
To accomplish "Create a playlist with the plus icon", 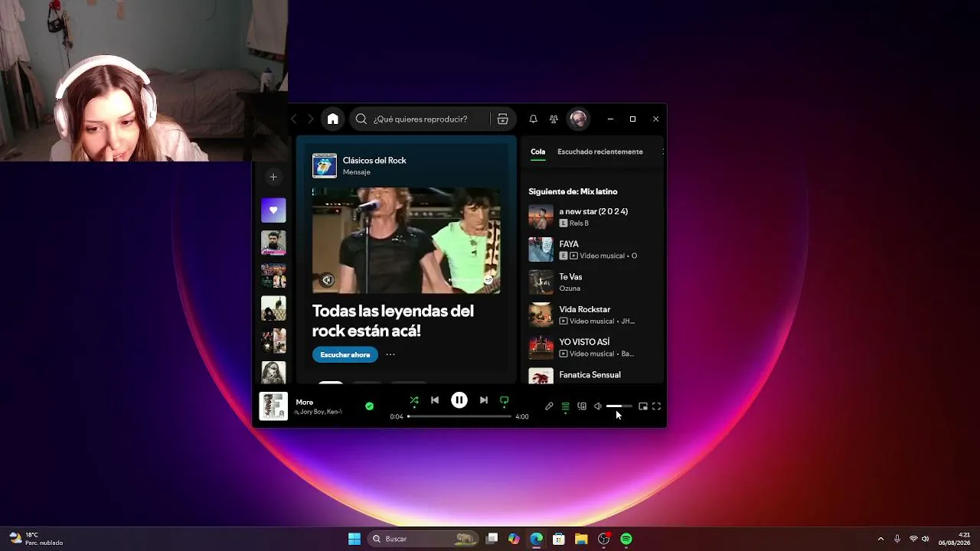I will pos(273,177).
